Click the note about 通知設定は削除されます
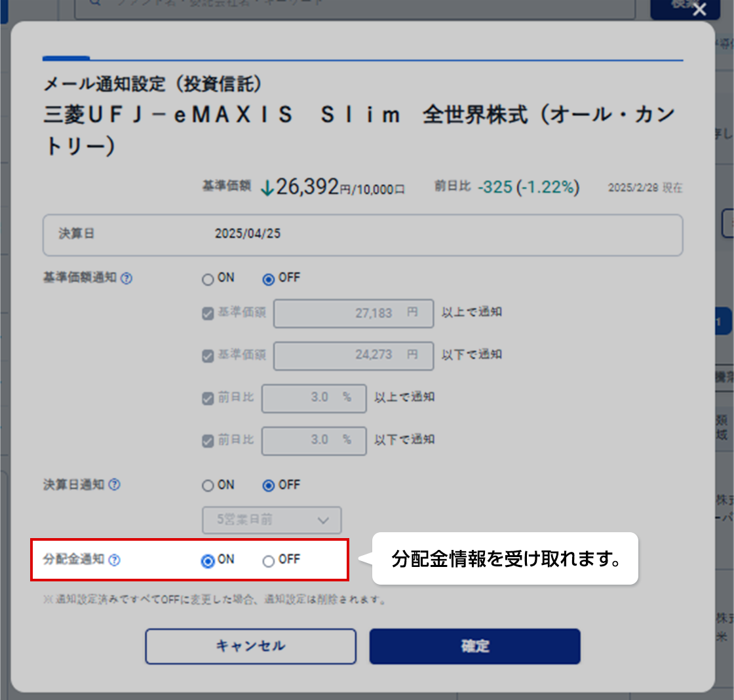Image resolution: width=734 pixels, height=700 pixels. [x=215, y=599]
